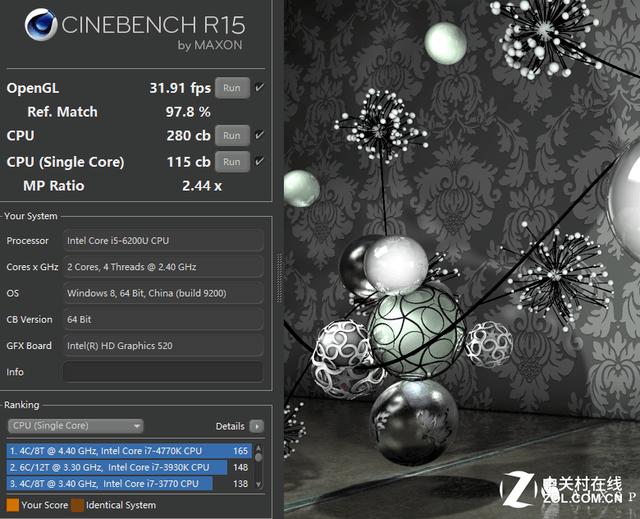This screenshot has height=519, width=640.
Task: Click the CB Version field 64 Bit
Action: [163, 319]
